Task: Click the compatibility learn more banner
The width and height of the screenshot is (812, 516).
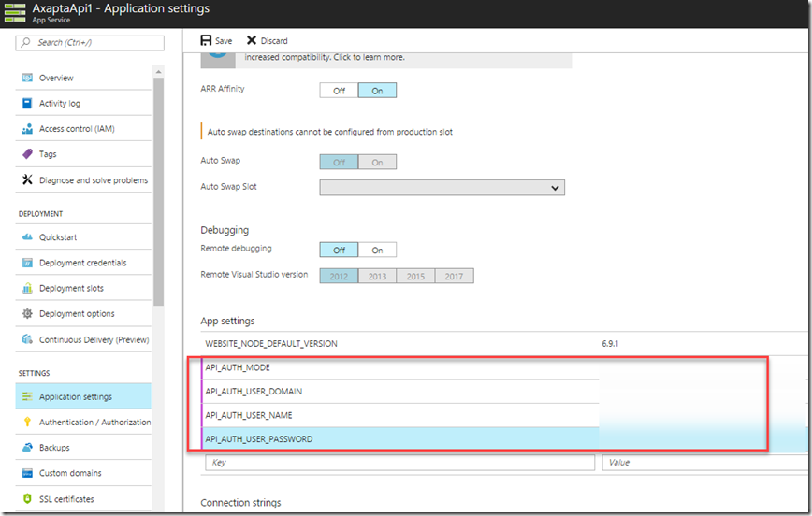Action: (x=385, y=60)
